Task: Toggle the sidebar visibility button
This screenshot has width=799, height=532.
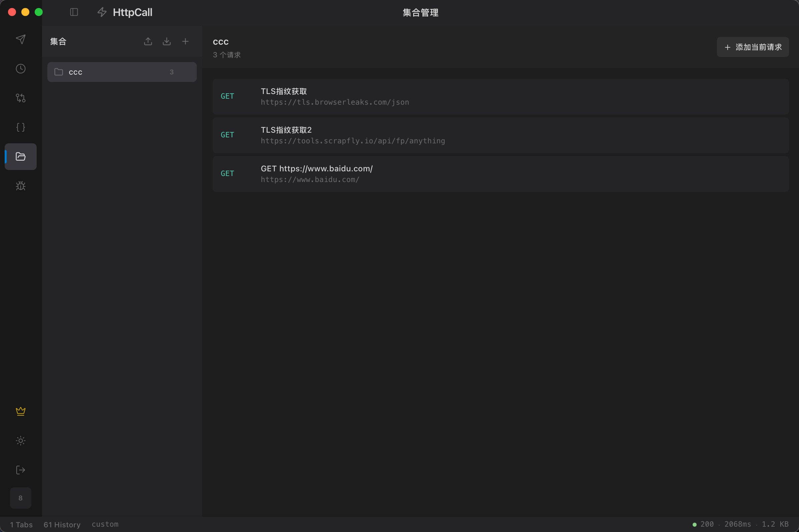Action: point(74,12)
